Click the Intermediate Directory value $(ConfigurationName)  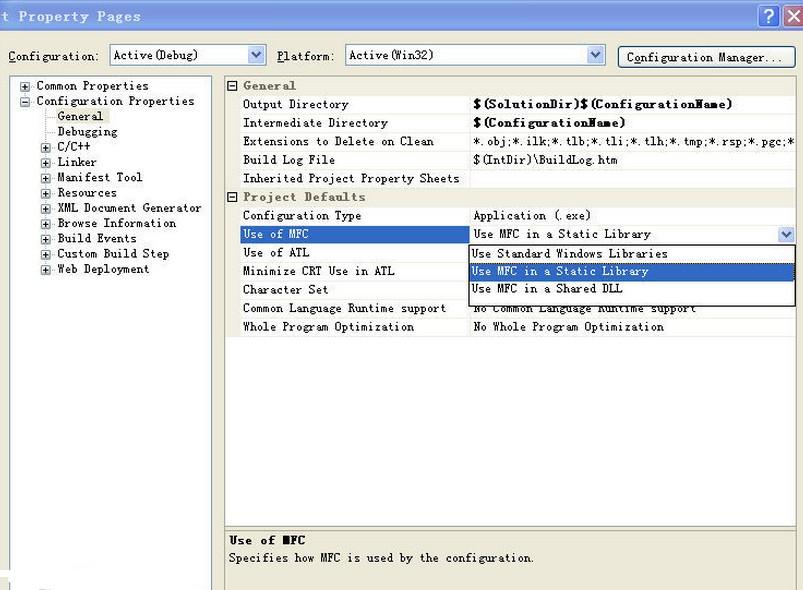click(549, 123)
